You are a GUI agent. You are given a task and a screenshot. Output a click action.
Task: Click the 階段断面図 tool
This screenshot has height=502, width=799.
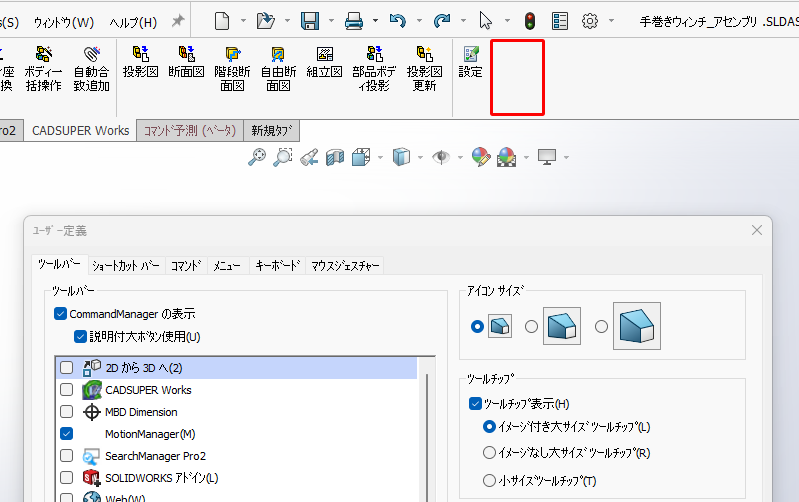[x=232, y=69]
